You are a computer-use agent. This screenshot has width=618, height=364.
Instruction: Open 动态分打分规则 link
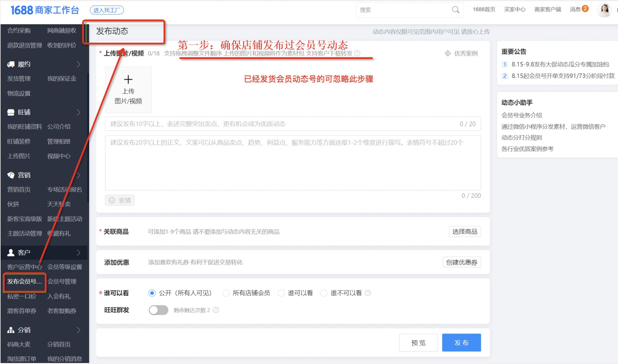point(521,137)
